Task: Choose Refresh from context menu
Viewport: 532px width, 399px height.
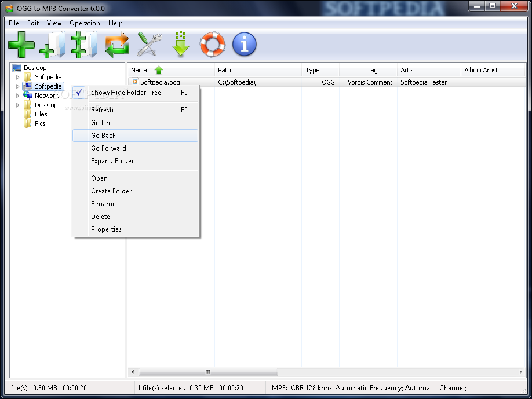Action: 135,110
